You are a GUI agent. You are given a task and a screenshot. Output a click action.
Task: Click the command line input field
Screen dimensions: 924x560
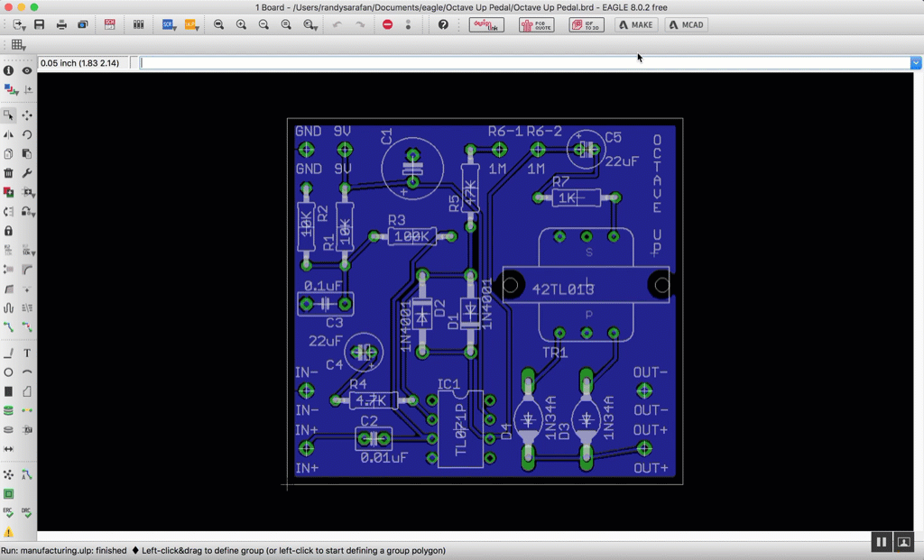pyautogui.click(x=524, y=63)
